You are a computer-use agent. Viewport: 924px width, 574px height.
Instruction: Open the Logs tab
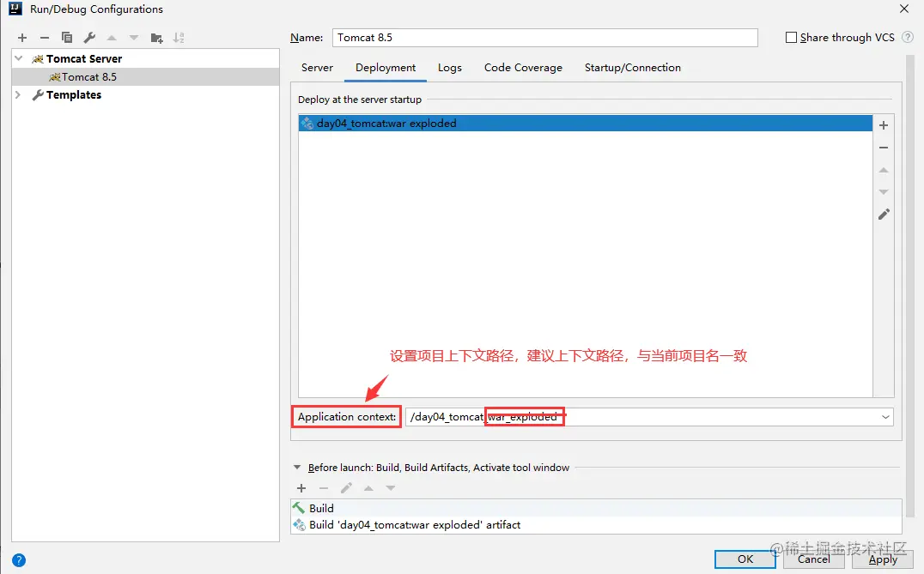[450, 68]
